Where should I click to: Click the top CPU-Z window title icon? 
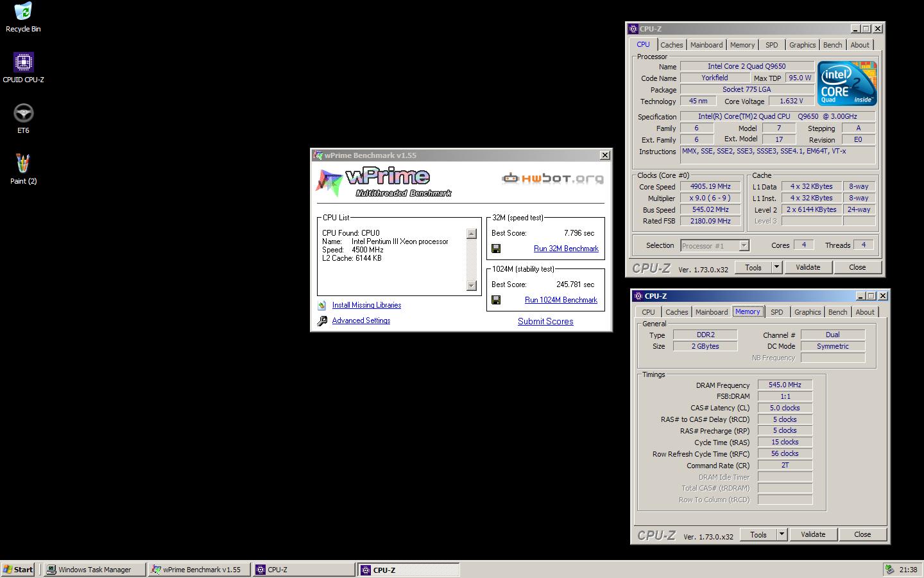point(633,29)
